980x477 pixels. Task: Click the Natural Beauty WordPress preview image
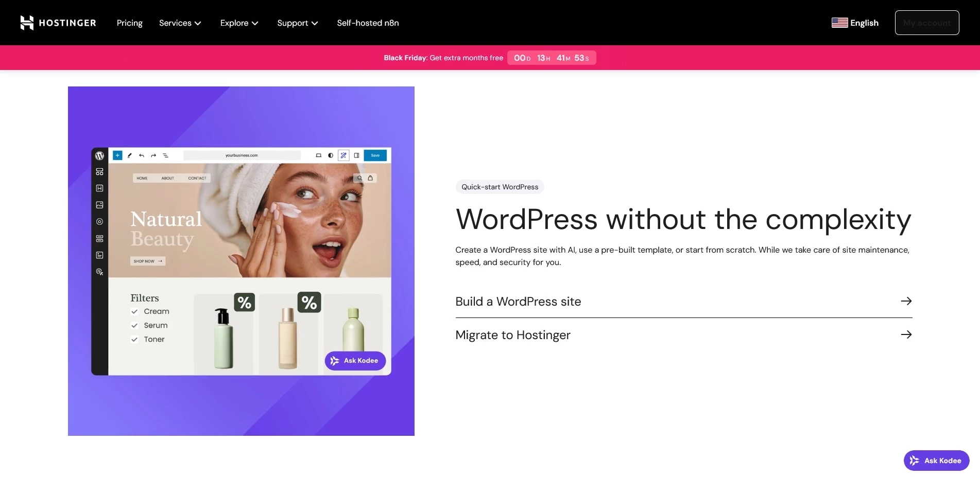coord(241,261)
